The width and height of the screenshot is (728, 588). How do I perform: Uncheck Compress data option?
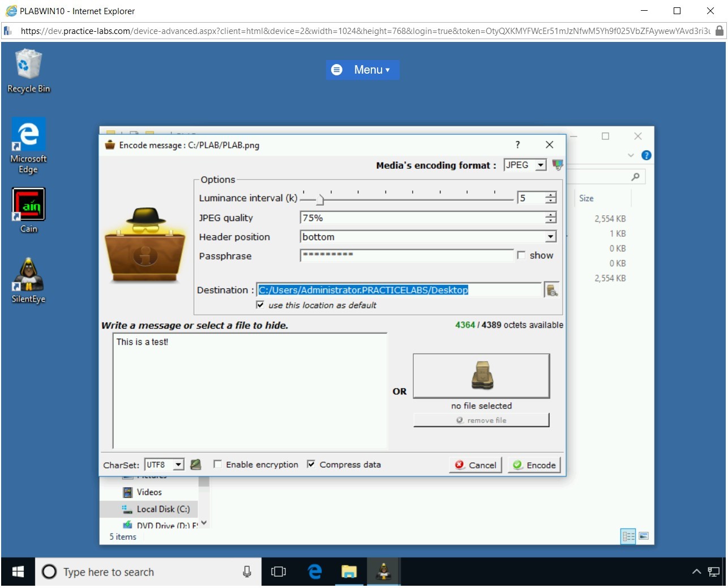311,465
